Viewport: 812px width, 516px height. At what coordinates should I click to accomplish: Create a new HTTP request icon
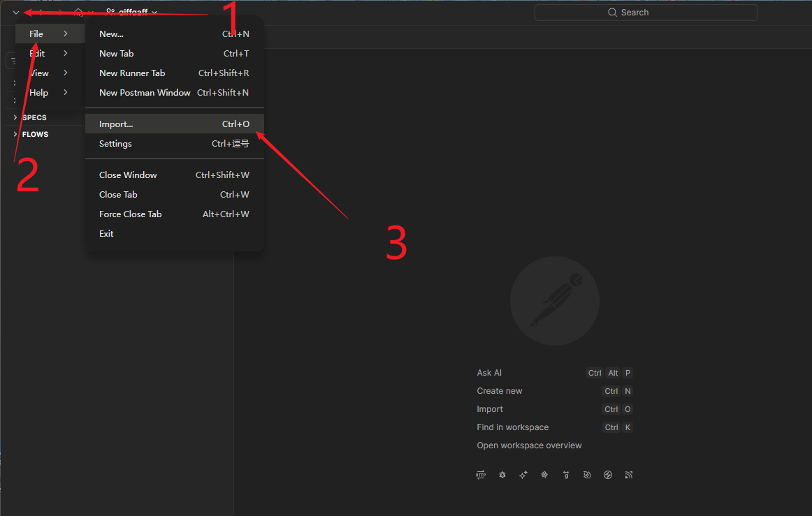click(x=481, y=475)
